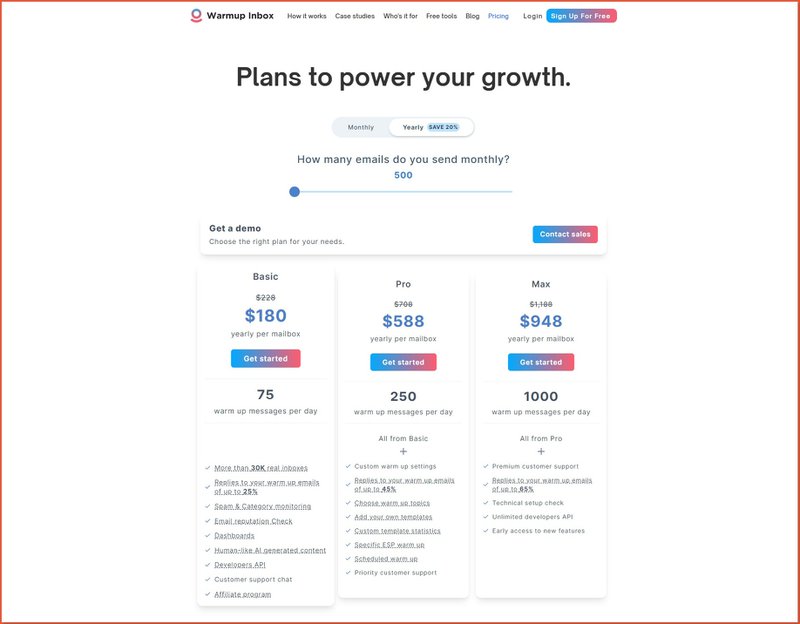Click Get started under Basic plan
Viewport: 800px width, 624px height.
point(265,359)
